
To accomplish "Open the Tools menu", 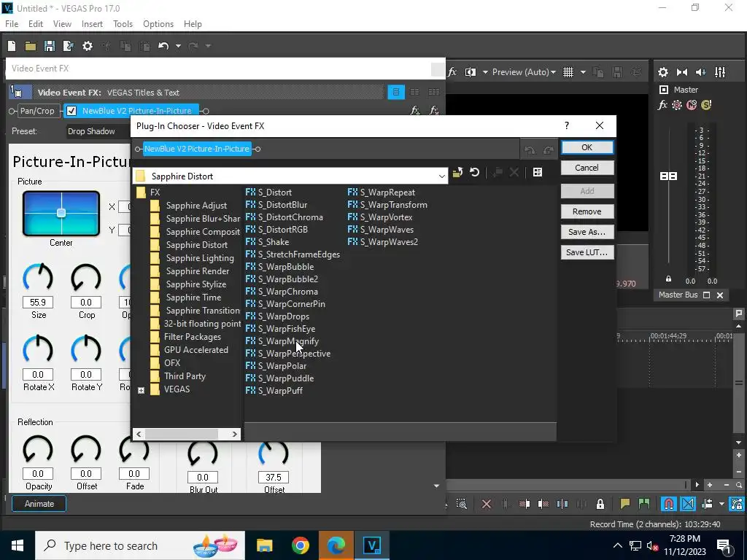I will tap(123, 24).
